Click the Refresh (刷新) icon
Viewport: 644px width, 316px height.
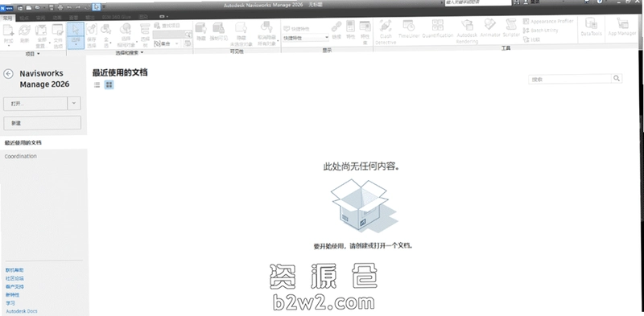(25, 30)
